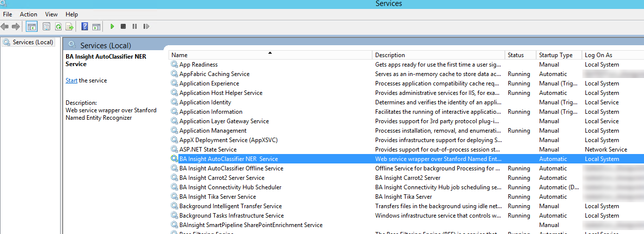The width and height of the screenshot is (644, 234).
Task: Toggle the Show/Hide Console Tree button
Action: click(x=31, y=26)
